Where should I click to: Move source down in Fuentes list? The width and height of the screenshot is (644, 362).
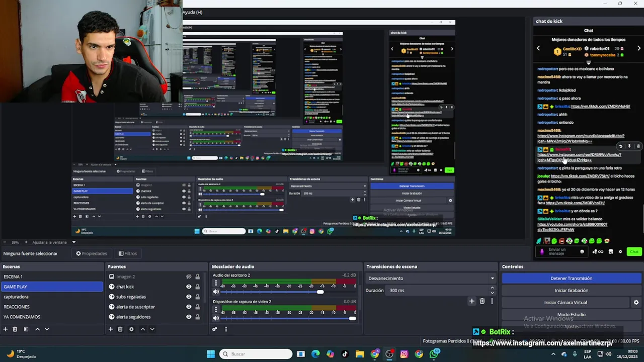pyautogui.click(x=152, y=329)
